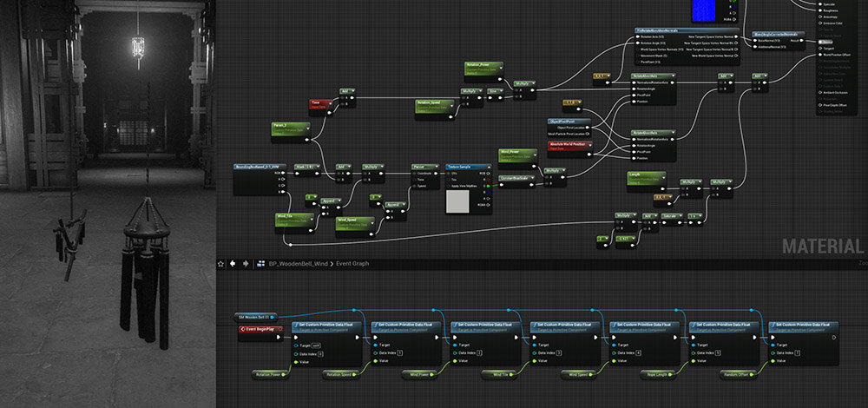Go back with the left navigation arrow

[x=233, y=264]
